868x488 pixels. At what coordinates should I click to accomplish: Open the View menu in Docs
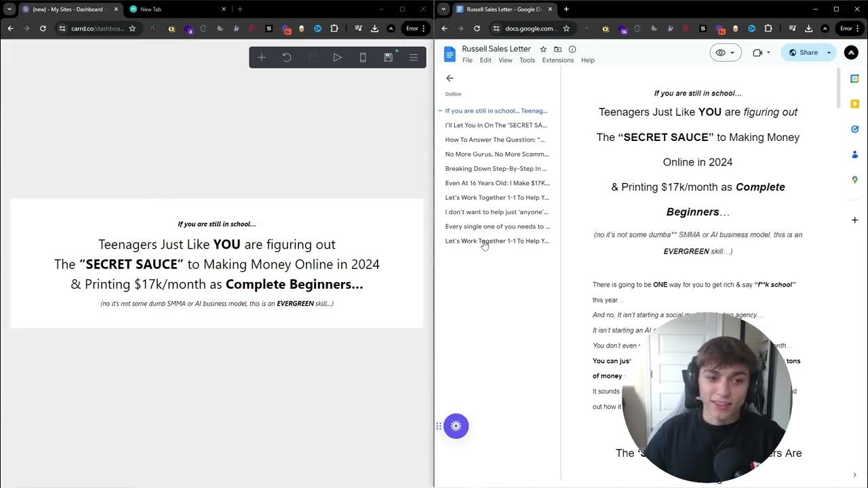click(x=505, y=60)
